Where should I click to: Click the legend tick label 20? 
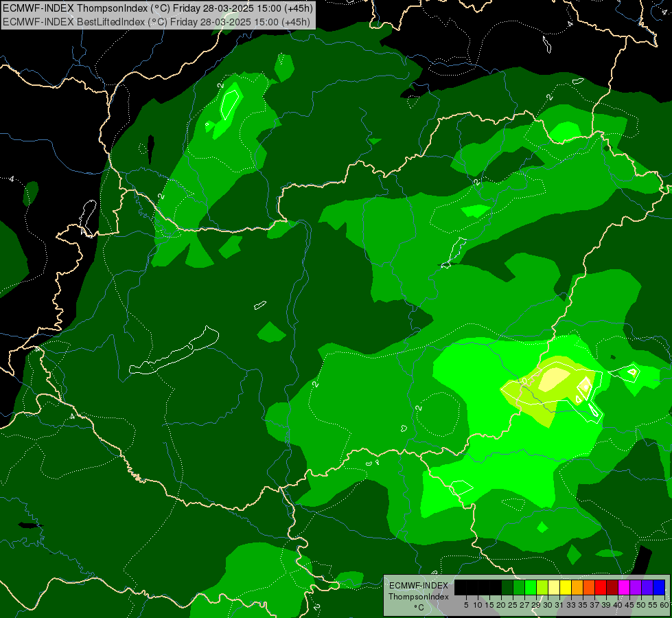(501, 605)
